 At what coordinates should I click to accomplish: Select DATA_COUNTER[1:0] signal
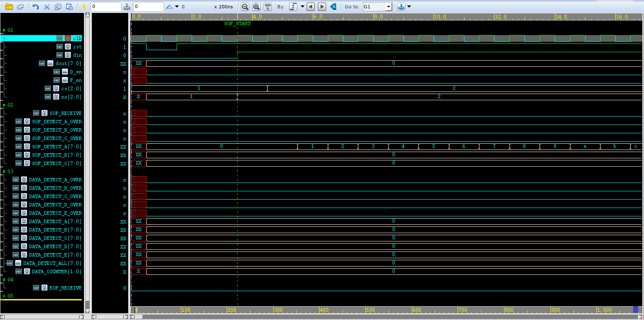pos(57,272)
